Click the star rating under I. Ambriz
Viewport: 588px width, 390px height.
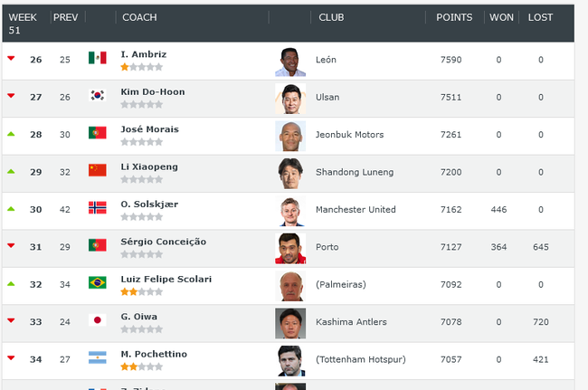pos(142,67)
